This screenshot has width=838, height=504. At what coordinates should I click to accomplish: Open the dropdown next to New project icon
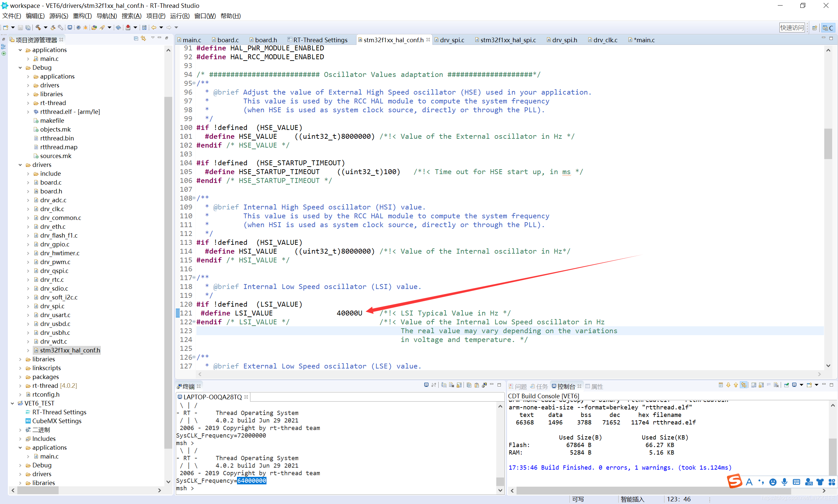pyautogui.click(x=13, y=27)
